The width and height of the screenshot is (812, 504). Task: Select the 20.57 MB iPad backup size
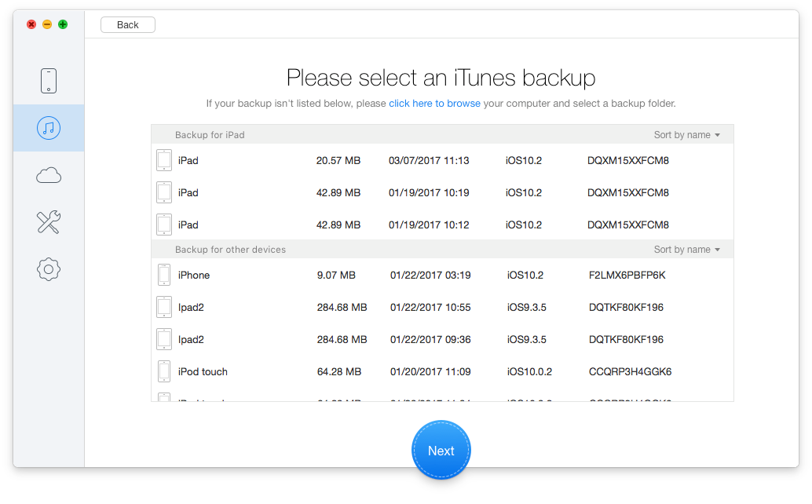pyautogui.click(x=338, y=160)
